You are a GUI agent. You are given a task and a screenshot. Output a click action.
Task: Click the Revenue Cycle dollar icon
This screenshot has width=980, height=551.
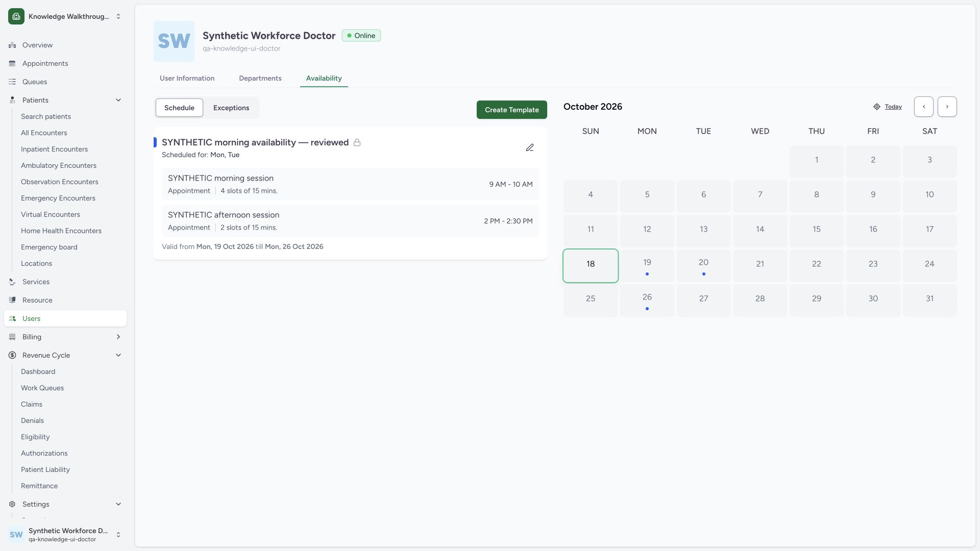(x=12, y=355)
